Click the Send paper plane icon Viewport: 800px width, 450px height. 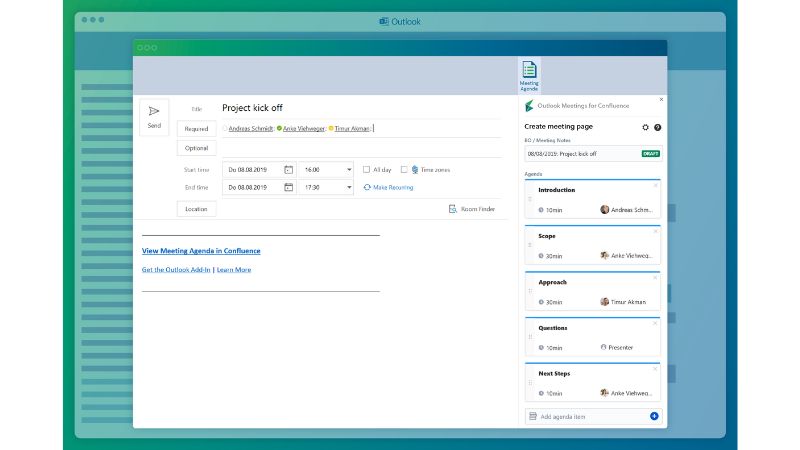[x=154, y=111]
